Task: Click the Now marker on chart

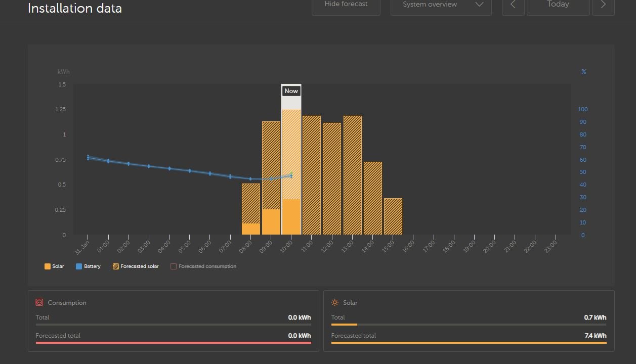Action: tap(291, 91)
